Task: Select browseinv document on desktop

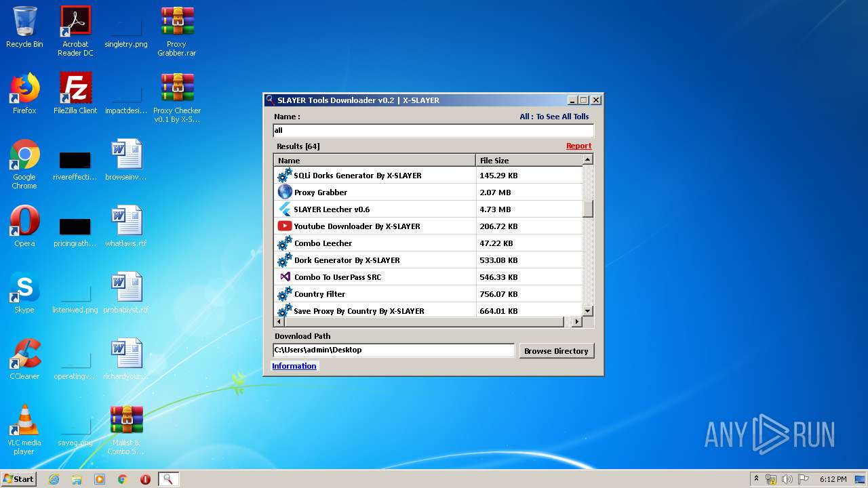Action: pyautogui.click(x=126, y=160)
